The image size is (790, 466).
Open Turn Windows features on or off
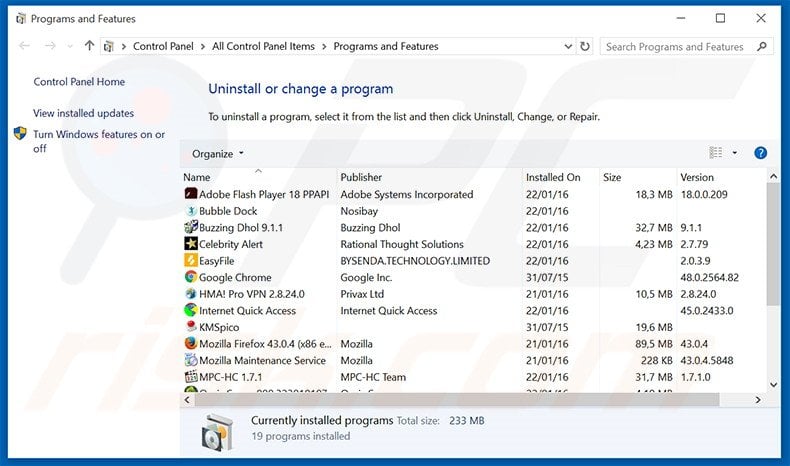click(99, 141)
